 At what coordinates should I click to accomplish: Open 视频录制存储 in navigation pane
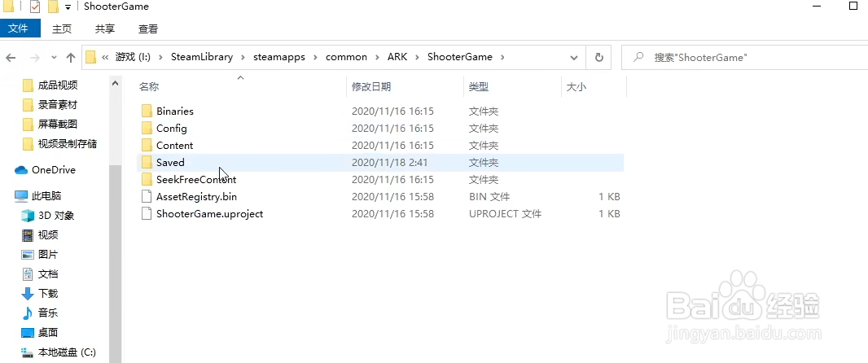click(x=67, y=144)
